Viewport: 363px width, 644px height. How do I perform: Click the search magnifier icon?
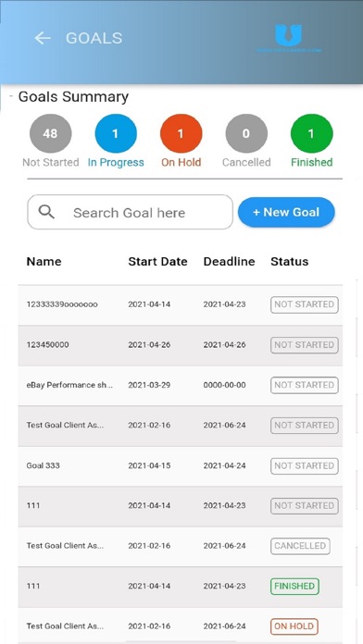click(x=46, y=212)
